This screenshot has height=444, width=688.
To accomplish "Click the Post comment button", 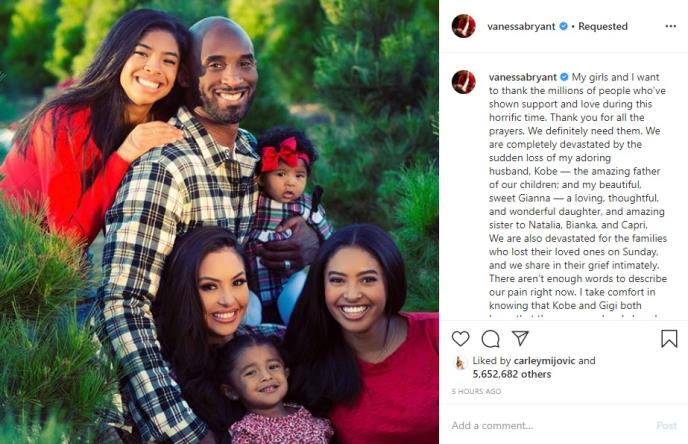I will click(666, 425).
